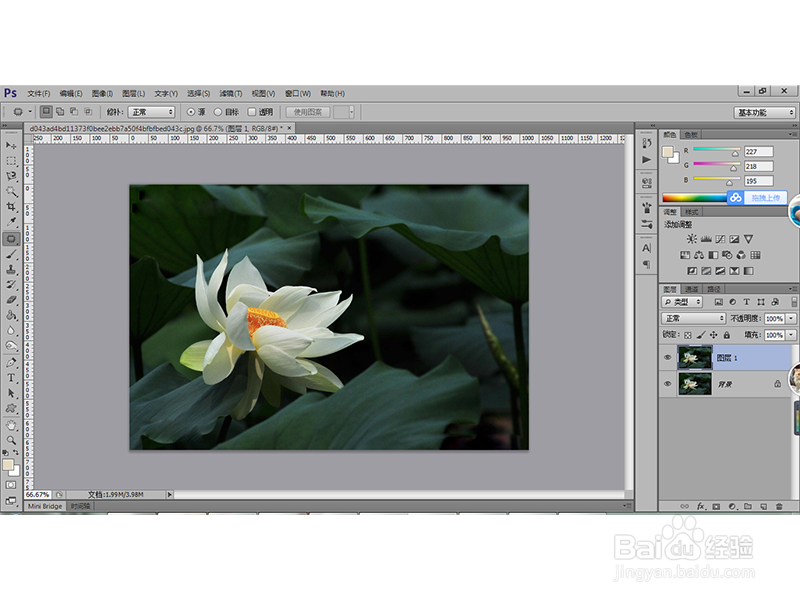
Task: Select the Path Selection tool
Action: pos(11,393)
